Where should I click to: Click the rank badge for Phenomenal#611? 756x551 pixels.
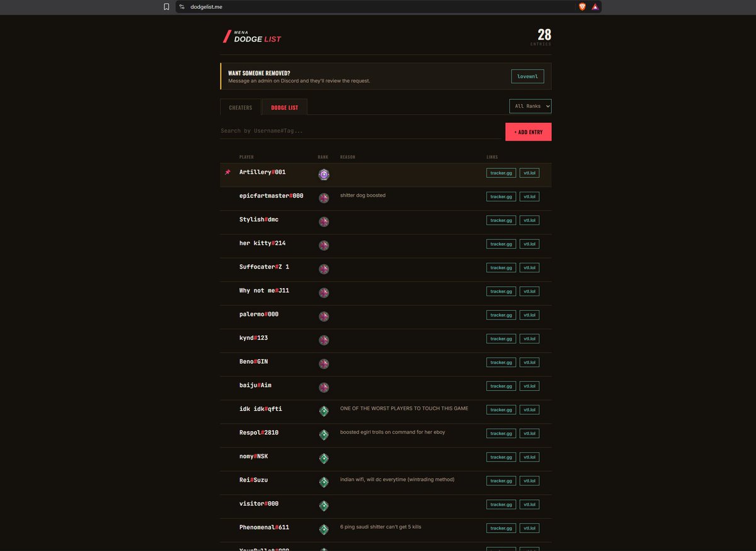point(324,529)
